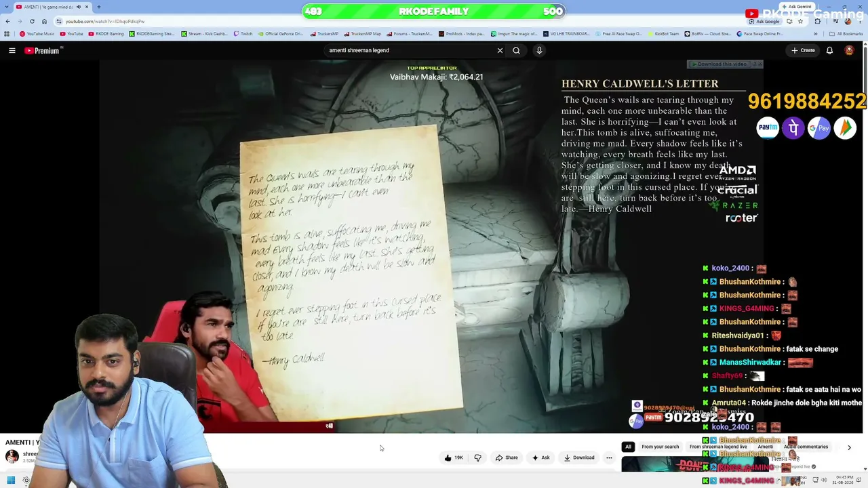Show more filter chips with arrow
Image resolution: width=868 pixels, height=488 pixels.
(849, 447)
